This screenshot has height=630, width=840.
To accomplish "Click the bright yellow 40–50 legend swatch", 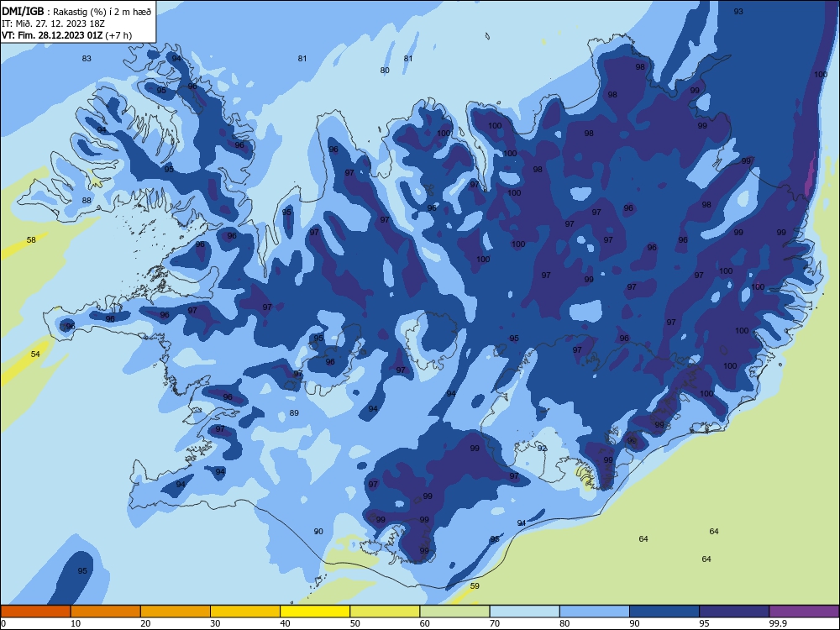I will pos(315,612).
